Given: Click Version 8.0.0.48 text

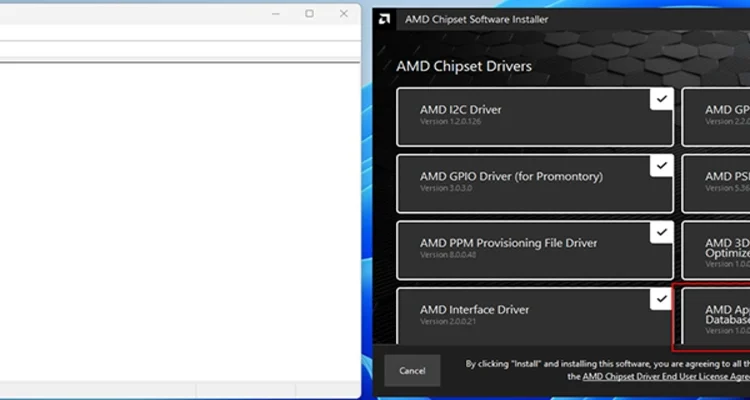Looking at the screenshot, I should 447,255.
